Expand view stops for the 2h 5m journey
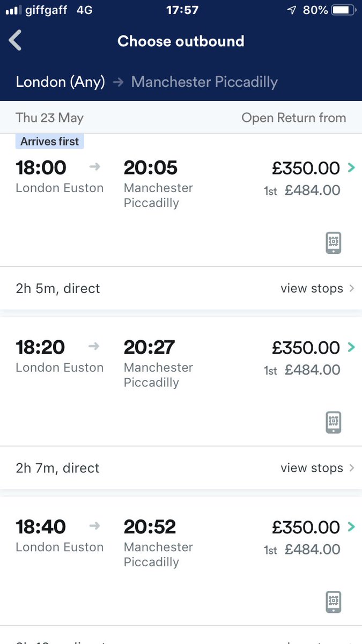The width and height of the screenshot is (362, 644). 317,288
